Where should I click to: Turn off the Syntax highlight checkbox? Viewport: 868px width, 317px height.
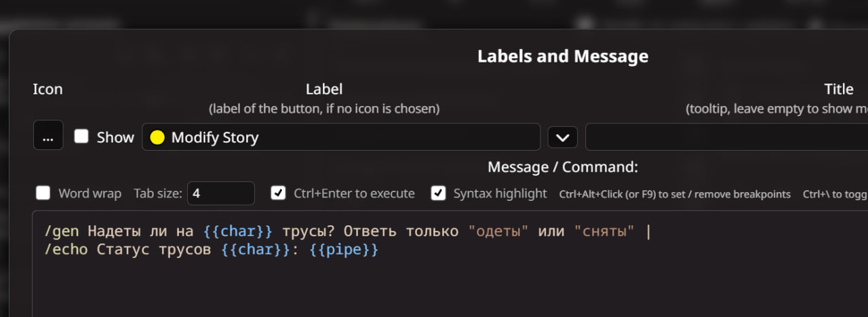[438, 193]
